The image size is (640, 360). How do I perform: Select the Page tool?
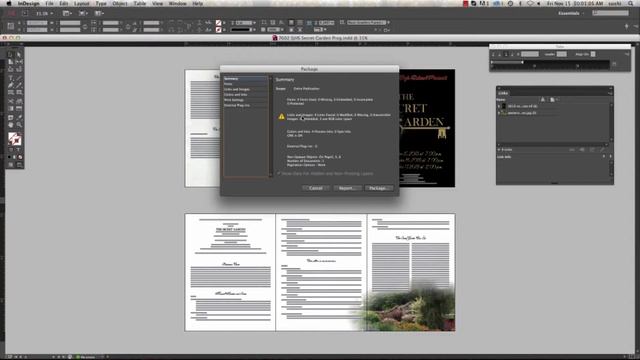coord(11,62)
